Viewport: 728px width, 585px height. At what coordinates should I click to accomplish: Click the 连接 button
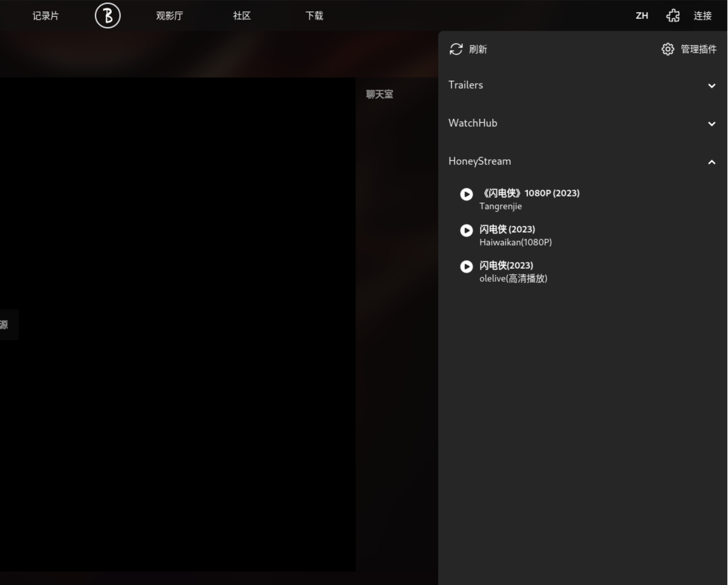click(703, 16)
